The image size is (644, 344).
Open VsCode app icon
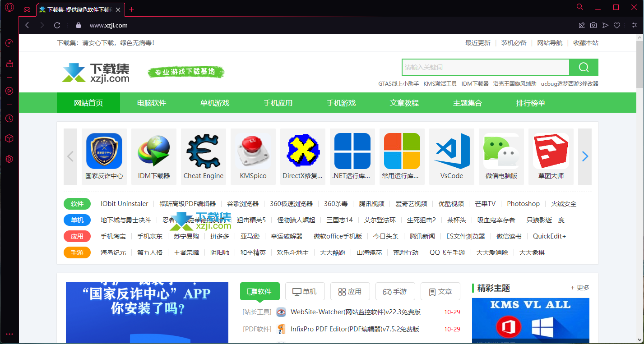point(452,156)
